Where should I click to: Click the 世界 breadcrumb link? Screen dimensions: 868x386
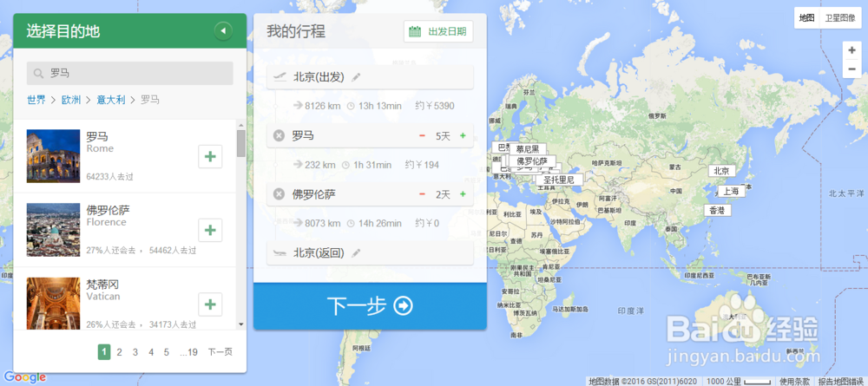coord(36,100)
